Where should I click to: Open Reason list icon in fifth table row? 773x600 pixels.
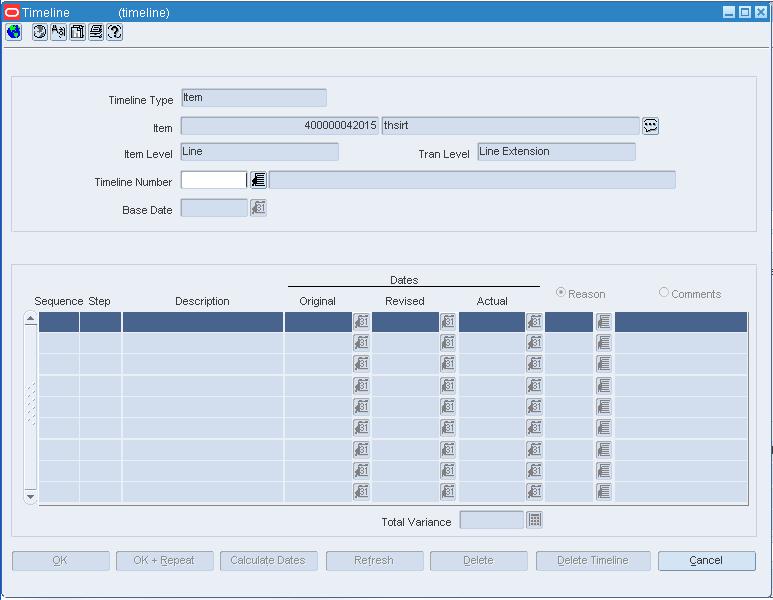click(603, 407)
